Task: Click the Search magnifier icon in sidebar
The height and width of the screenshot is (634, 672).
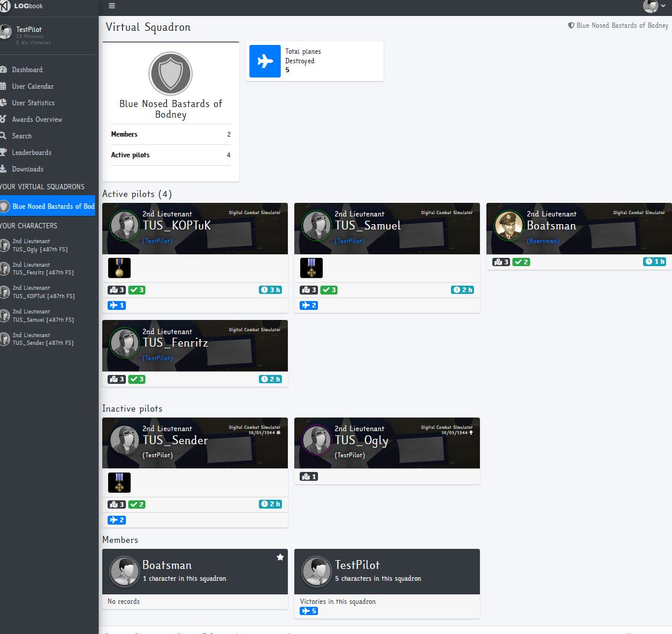Action: pyautogui.click(x=4, y=136)
